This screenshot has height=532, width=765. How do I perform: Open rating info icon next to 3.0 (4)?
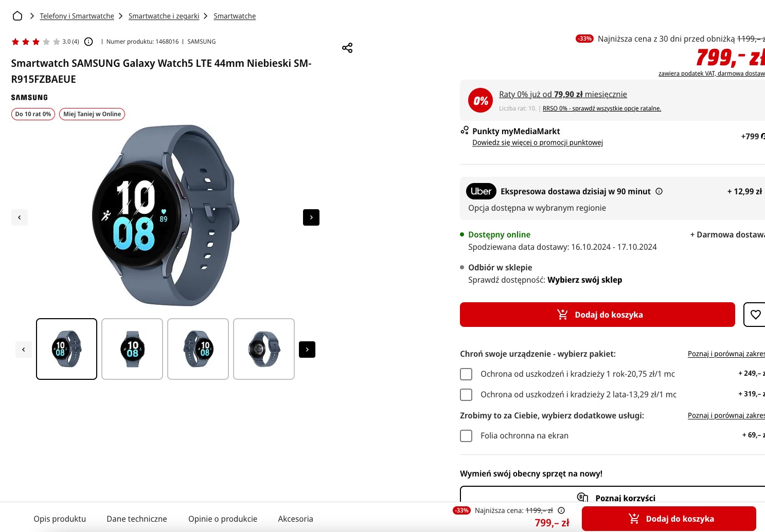coord(88,42)
